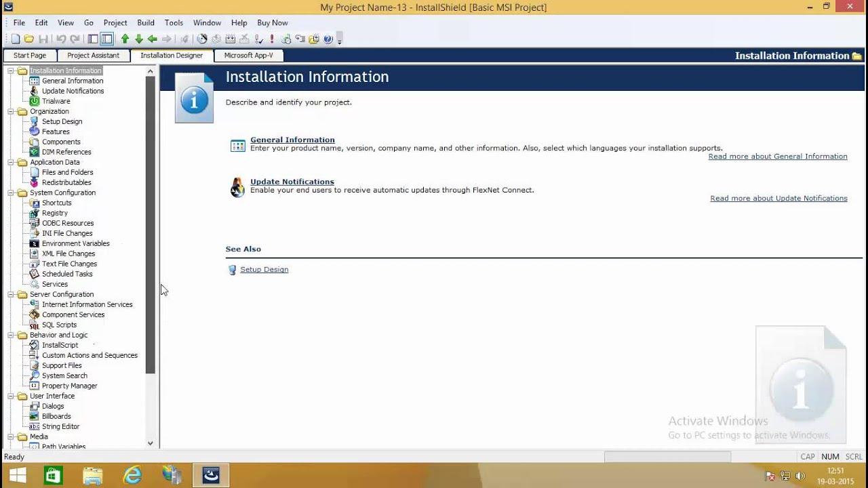The height and width of the screenshot is (488, 868).
Task: Create a new project via toolbar icon
Action: pyautogui.click(x=15, y=39)
